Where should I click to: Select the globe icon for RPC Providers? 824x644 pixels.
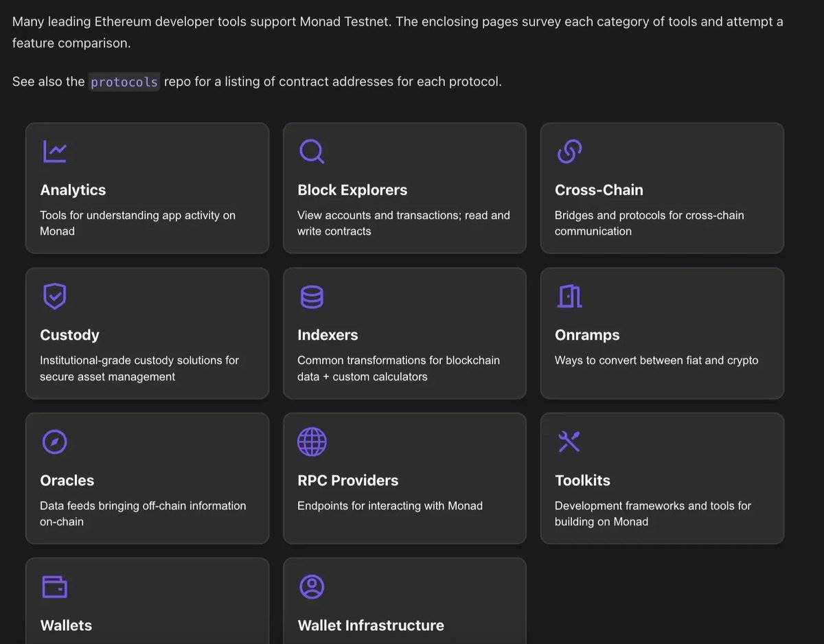click(312, 441)
